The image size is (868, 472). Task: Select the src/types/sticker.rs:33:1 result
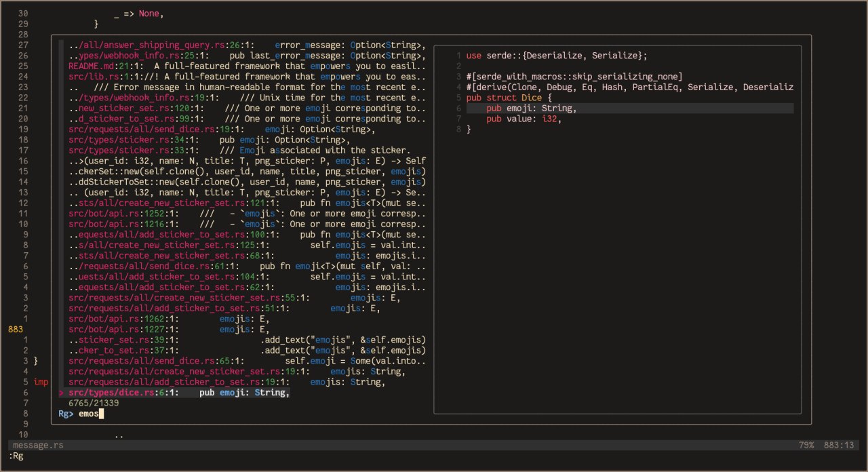239,151
